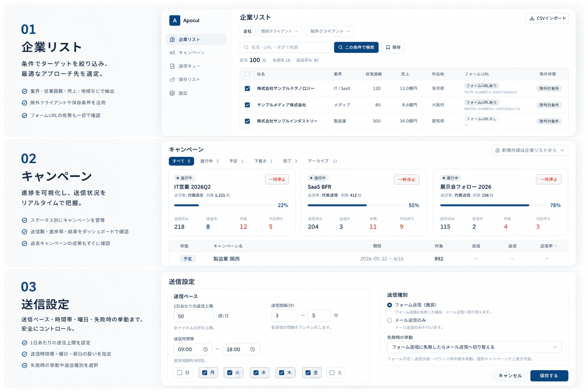Screen dimensions: 588x392
Task: Toggle the select-all checkbox in table header
Action: pyautogui.click(x=247, y=74)
